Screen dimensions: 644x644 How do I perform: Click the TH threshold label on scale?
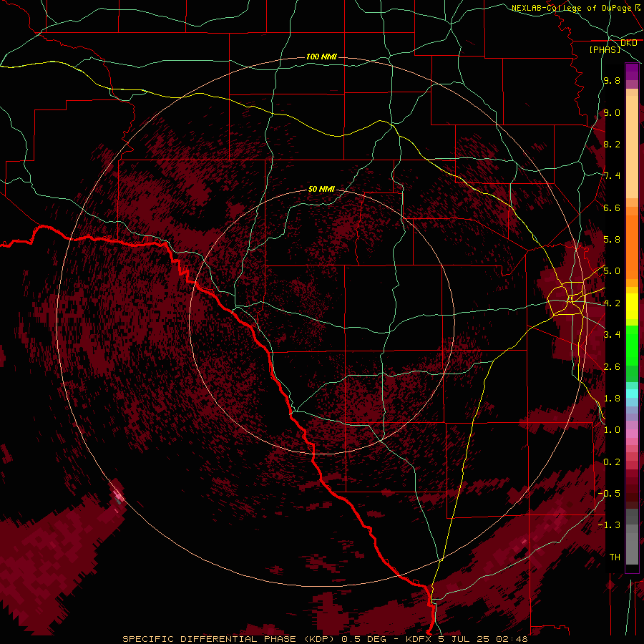click(x=615, y=557)
